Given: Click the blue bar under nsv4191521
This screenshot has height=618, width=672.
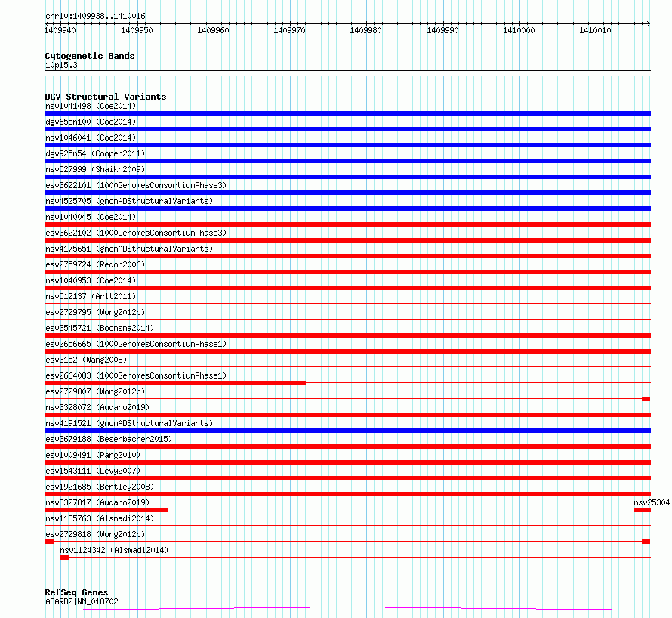Looking at the screenshot, I should pos(347,431).
